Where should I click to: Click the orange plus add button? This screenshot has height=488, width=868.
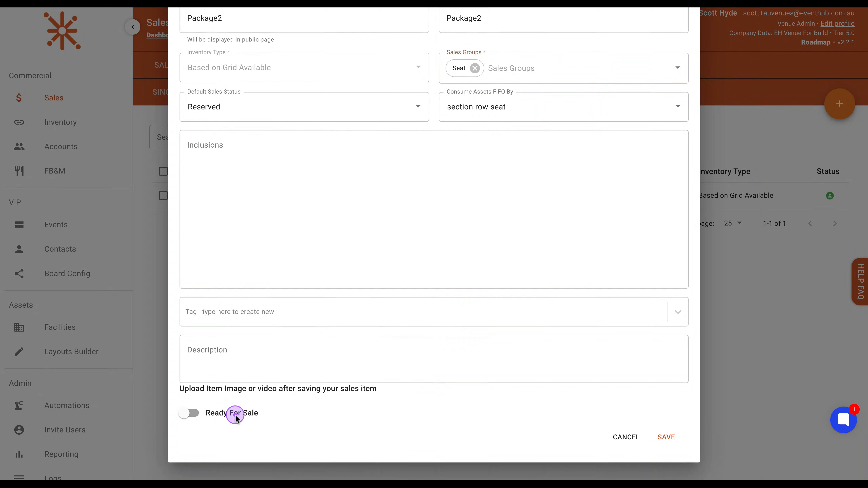[839, 104]
